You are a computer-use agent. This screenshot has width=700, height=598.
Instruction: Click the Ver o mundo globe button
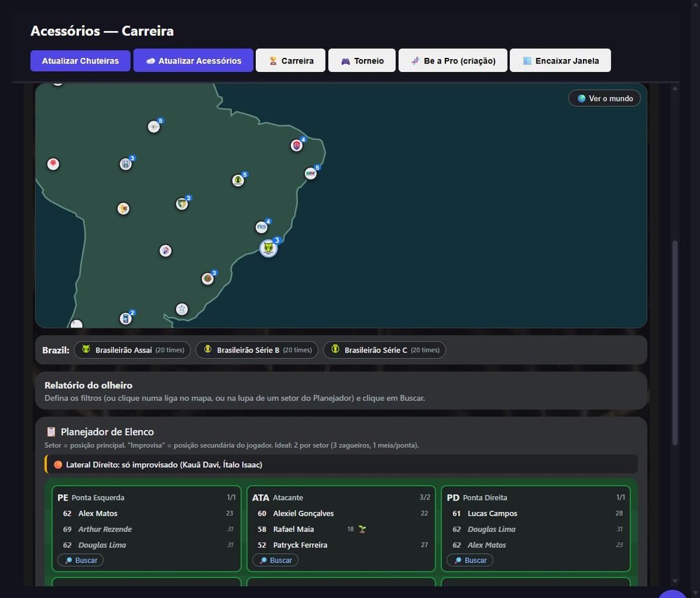pyautogui.click(x=605, y=98)
